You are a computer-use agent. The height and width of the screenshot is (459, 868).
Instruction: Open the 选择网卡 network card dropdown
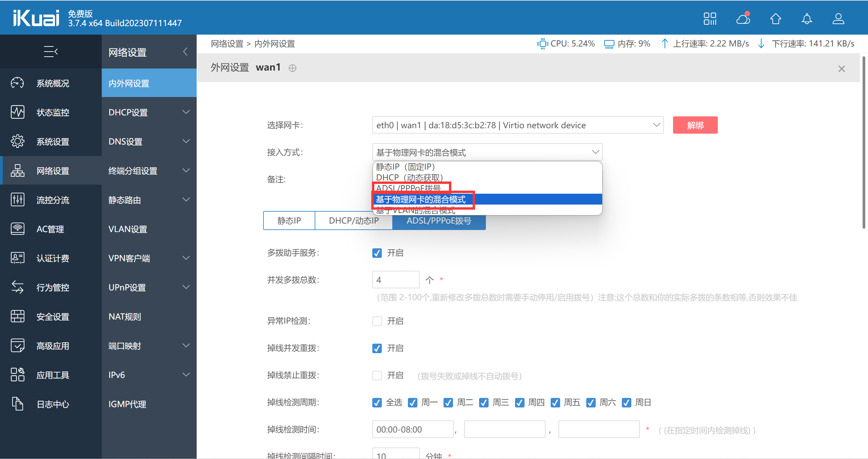pos(517,125)
